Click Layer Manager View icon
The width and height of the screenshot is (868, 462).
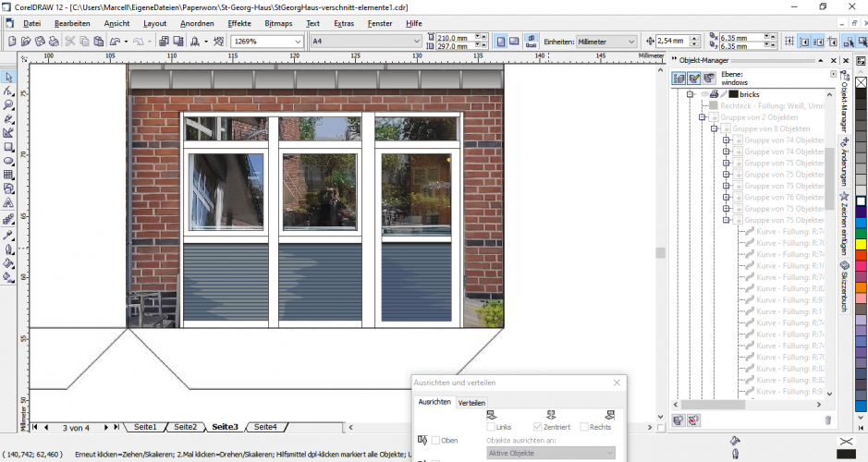coord(709,78)
